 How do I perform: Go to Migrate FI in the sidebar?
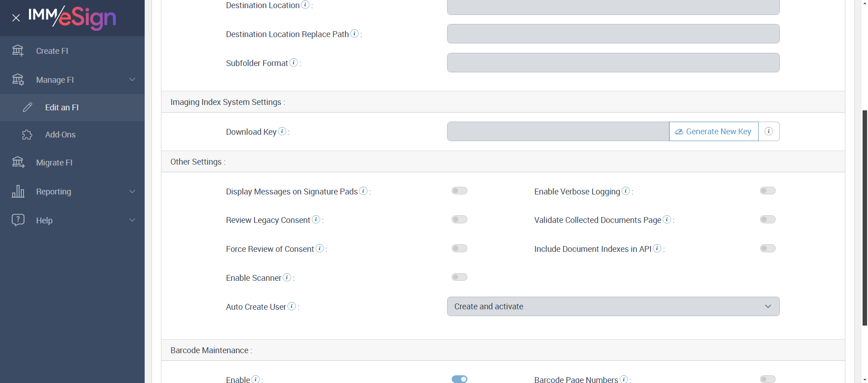point(54,163)
